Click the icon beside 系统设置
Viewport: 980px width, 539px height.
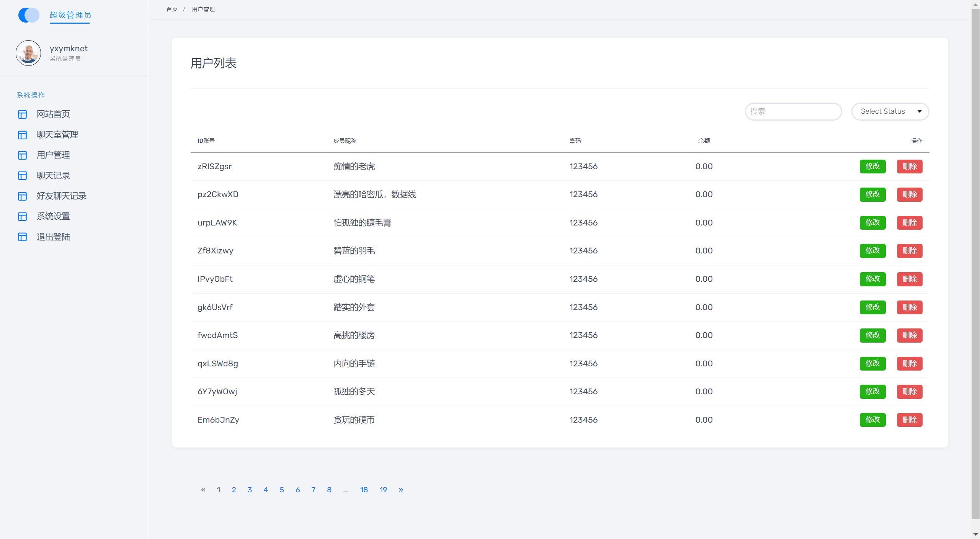pos(23,216)
